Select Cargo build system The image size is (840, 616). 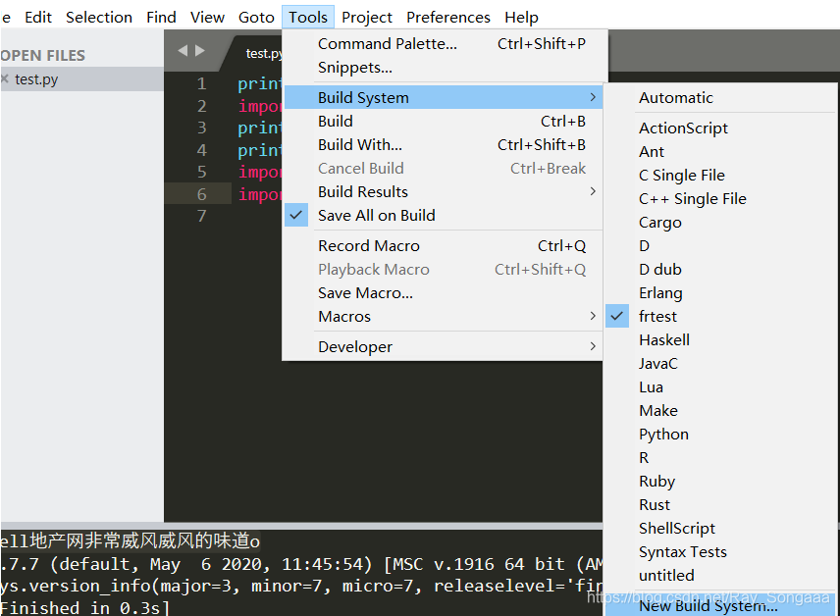pos(720,223)
